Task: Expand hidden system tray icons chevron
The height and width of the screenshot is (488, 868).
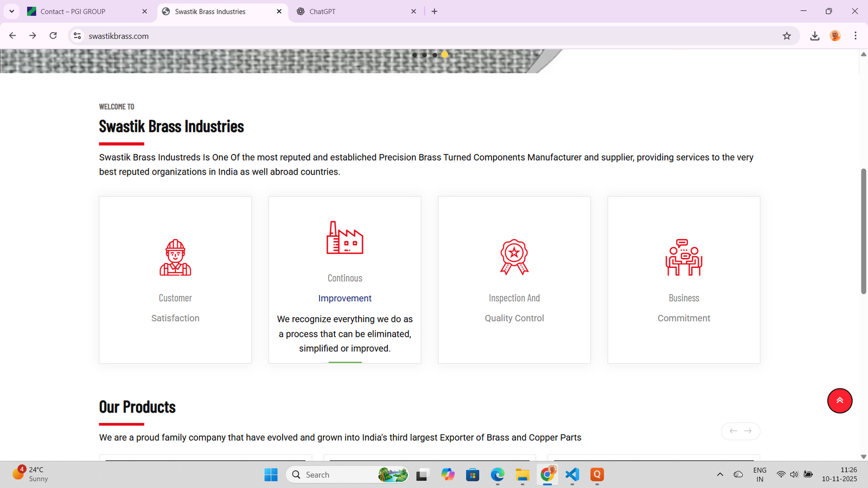Action: (x=720, y=474)
